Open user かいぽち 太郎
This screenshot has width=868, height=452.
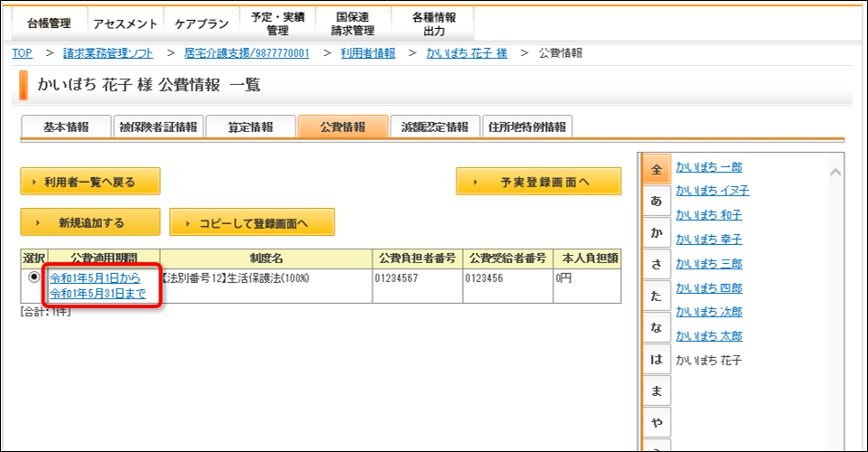pyautogui.click(x=709, y=335)
